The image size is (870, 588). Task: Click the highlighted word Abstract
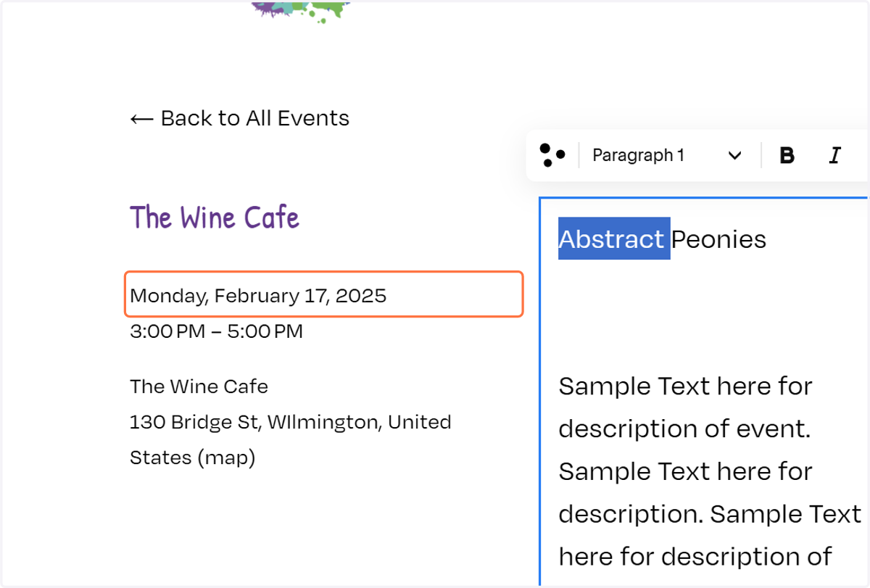pos(613,239)
